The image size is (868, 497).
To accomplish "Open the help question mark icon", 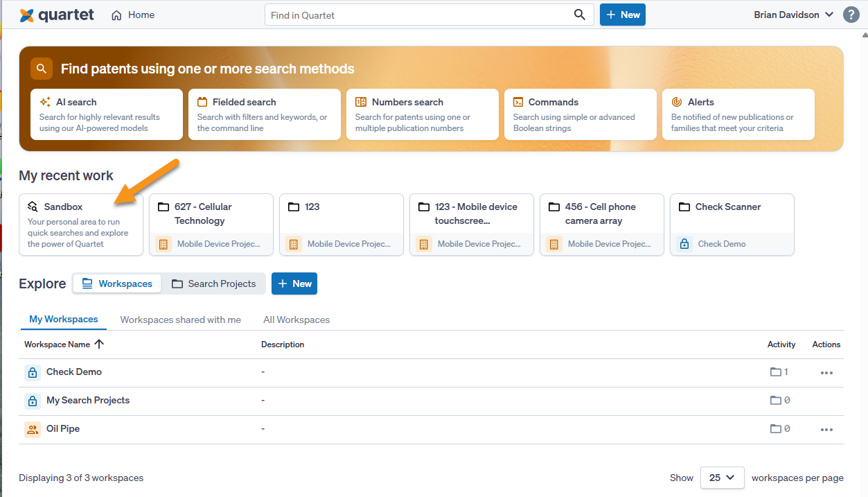I will coord(851,15).
